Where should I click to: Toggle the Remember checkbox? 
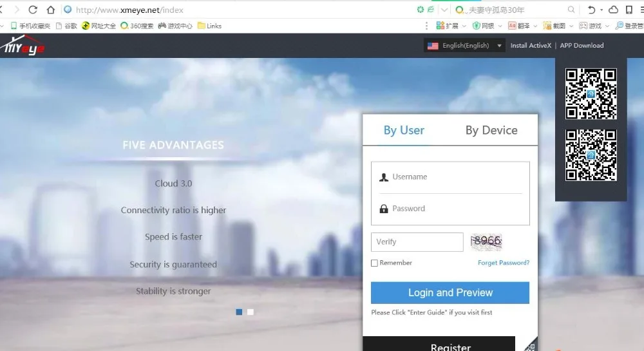(374, 263)
